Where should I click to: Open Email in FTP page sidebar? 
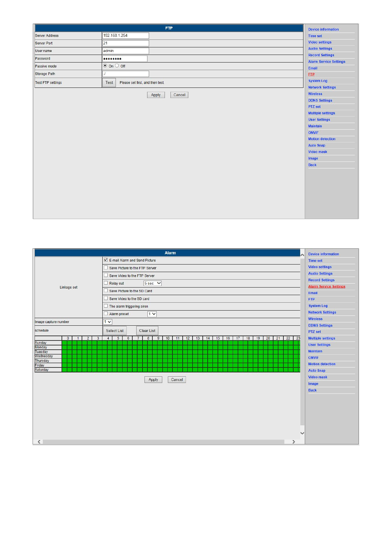pos(313,68)
